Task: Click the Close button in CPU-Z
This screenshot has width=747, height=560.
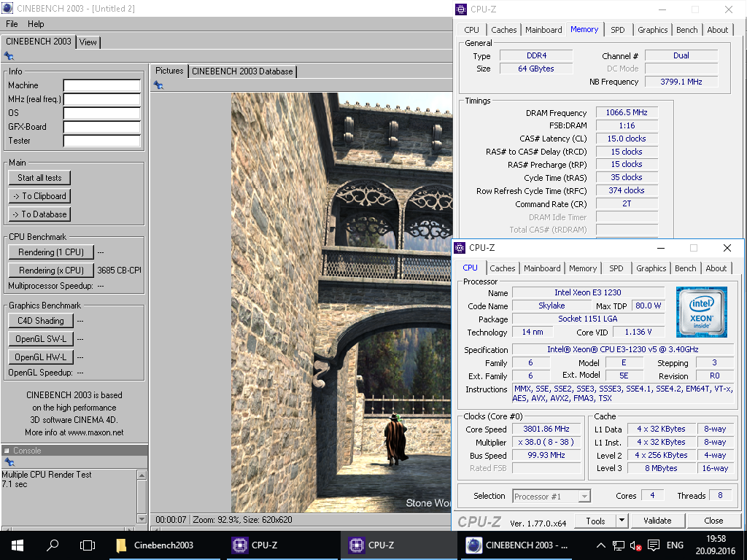Action: click(713, 521)
